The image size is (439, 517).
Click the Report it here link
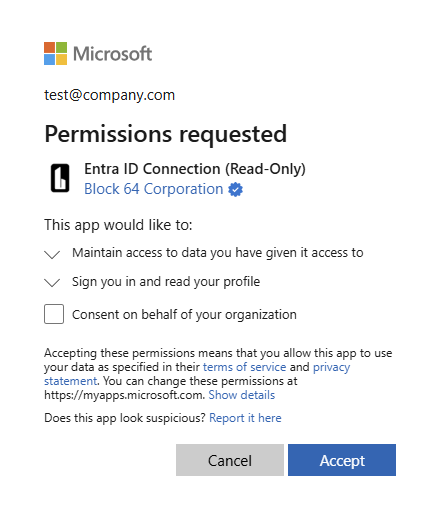point(245,418)
